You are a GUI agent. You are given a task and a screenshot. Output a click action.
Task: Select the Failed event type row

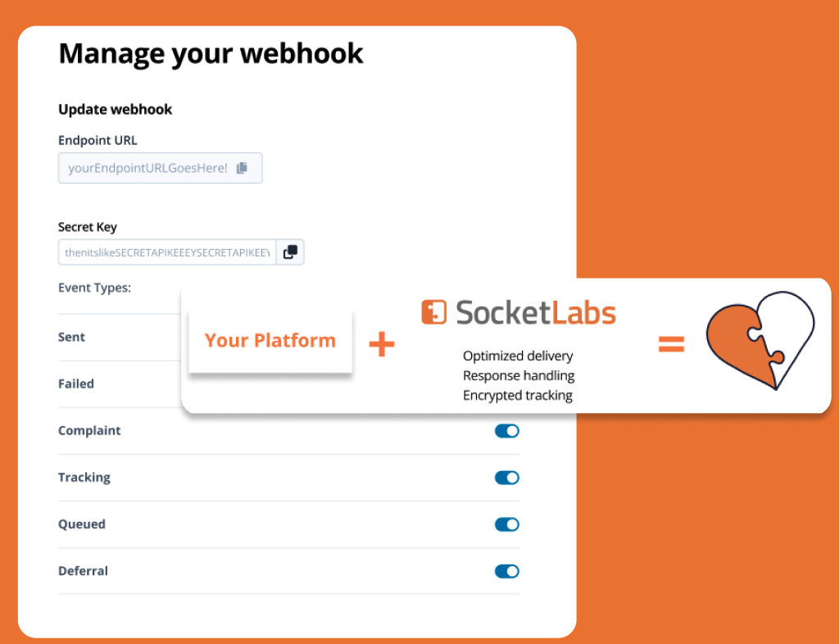120,384
